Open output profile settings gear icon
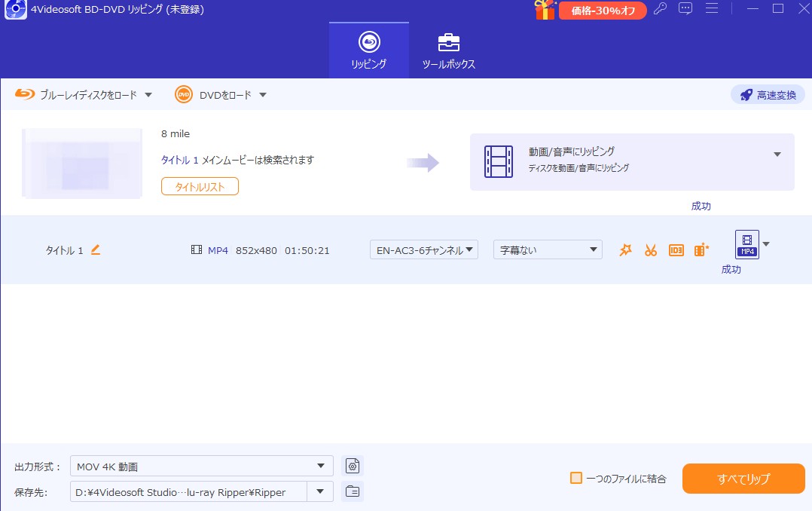The height and width of the screenshot is (511, 812). click(353, 466)
